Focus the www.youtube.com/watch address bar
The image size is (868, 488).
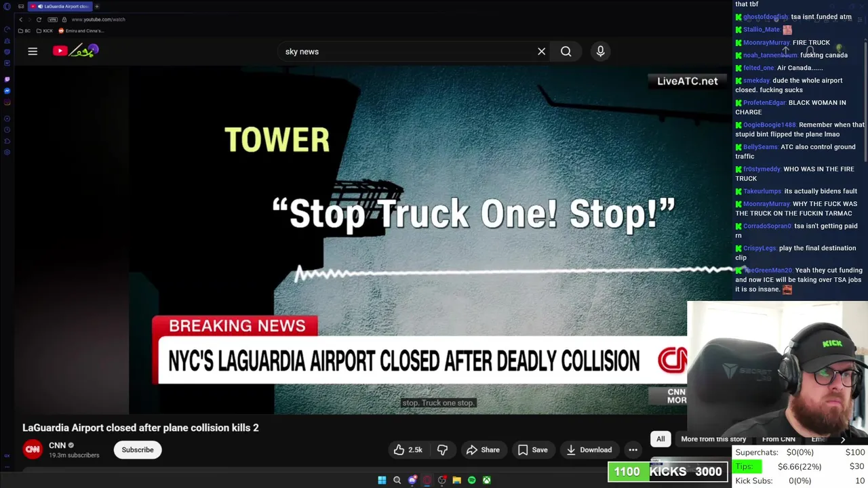coord(98,20)
